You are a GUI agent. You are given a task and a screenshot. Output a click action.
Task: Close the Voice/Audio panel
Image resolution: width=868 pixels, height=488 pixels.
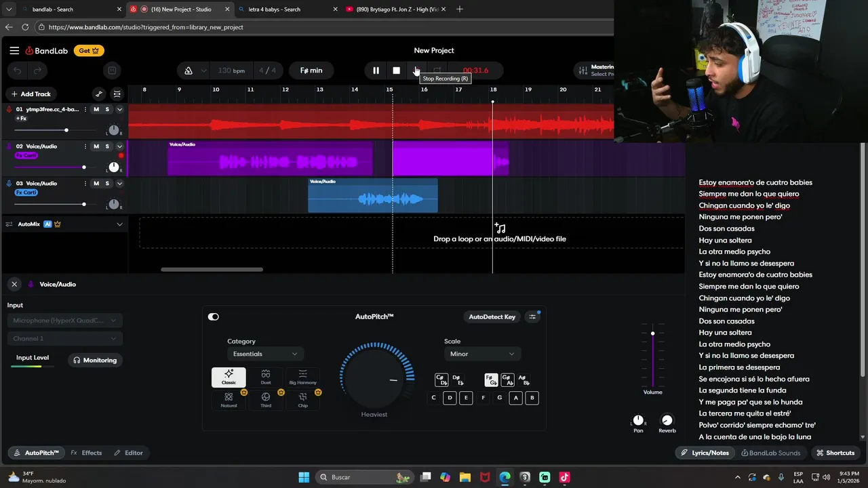[14, 284]
